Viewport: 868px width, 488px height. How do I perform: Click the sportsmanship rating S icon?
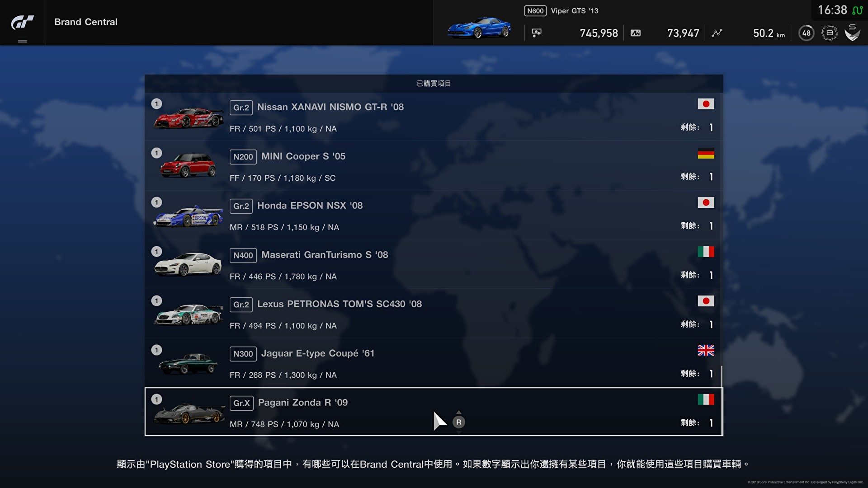pyautogui.click(x=853, y=33)
